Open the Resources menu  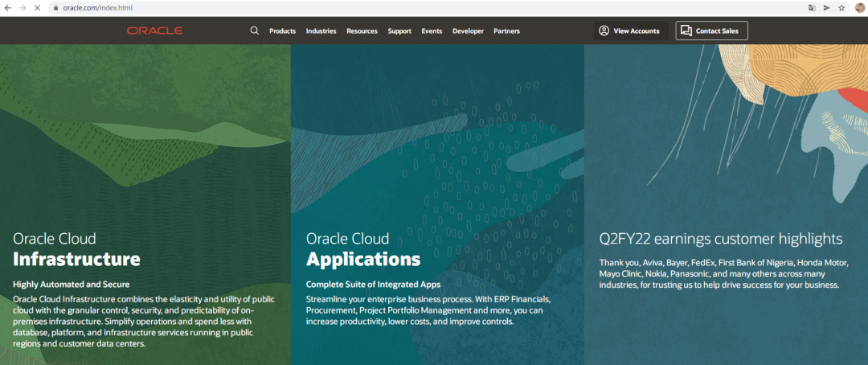click(x=362, y=31)
